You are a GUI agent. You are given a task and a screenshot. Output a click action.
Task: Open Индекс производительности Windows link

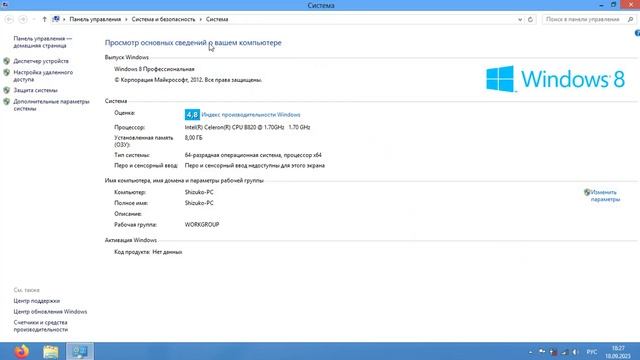251,115
